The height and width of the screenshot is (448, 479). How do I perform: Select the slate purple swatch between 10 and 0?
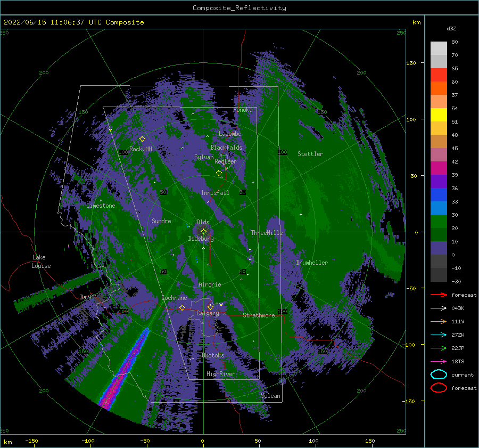coord(439,248)
